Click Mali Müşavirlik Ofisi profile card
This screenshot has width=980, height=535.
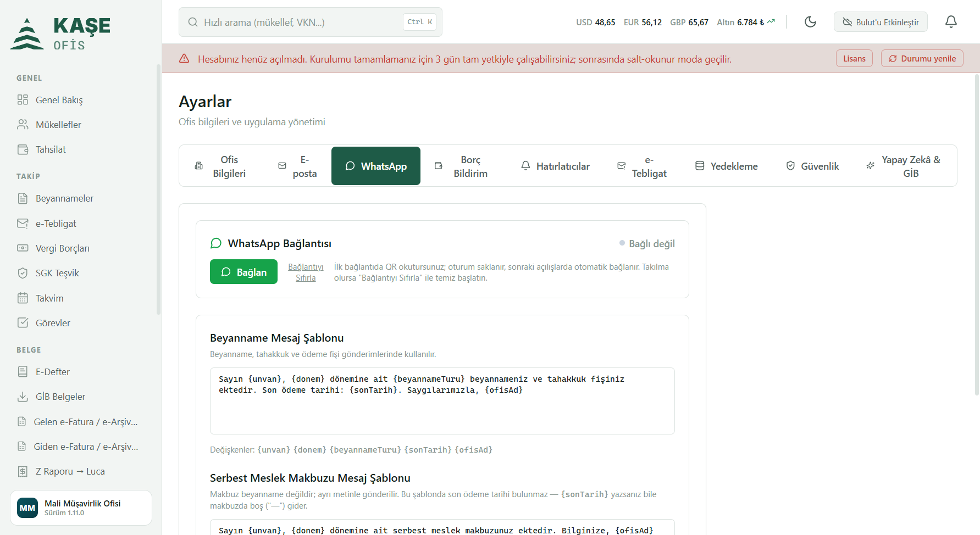pyautogui.click(x=81, y=508)
